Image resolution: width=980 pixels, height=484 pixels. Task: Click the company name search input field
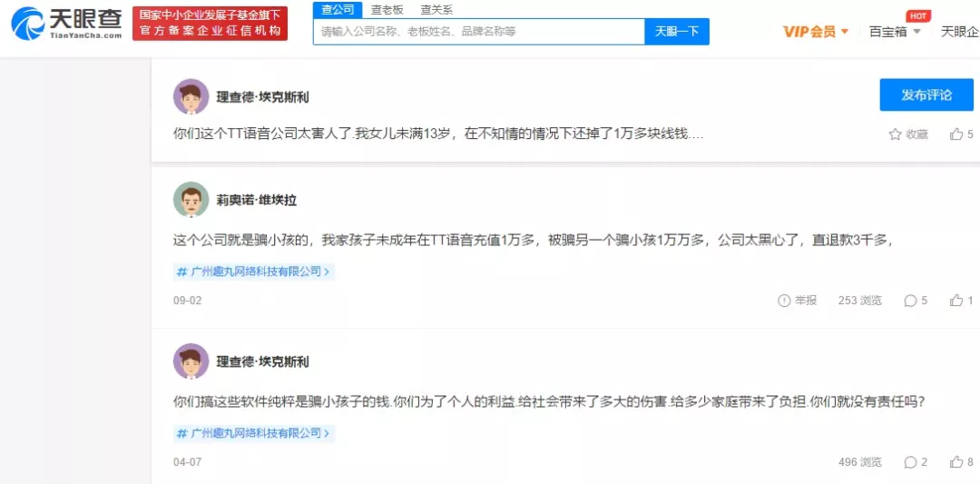[x=479, y=32]
